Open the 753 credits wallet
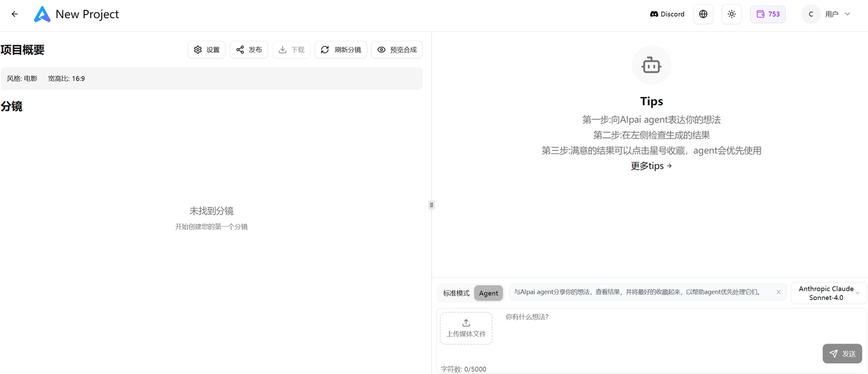Screen dimensions: 868x374 tap(768, 14)
